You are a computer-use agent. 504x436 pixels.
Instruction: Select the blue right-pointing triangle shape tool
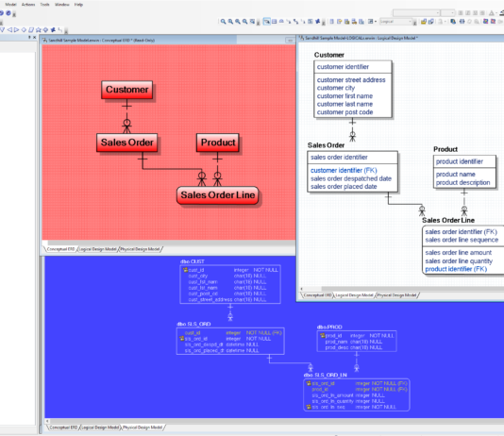tap(17, 30)
